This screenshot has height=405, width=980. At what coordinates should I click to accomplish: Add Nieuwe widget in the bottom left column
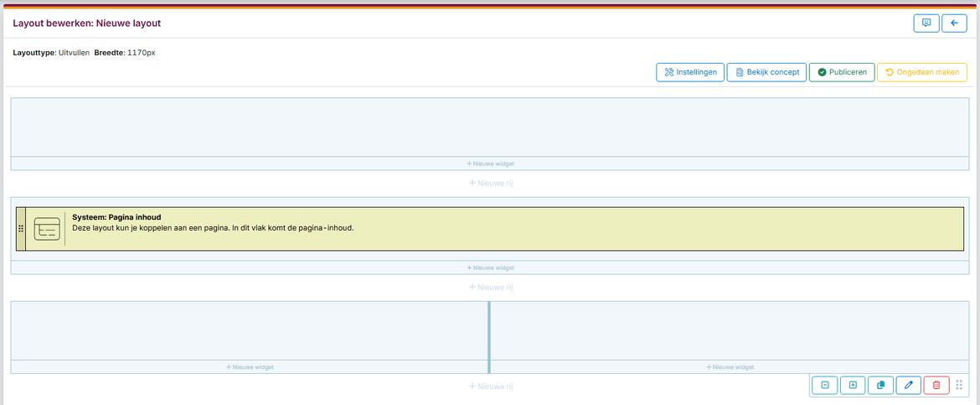tap(250, 366)
